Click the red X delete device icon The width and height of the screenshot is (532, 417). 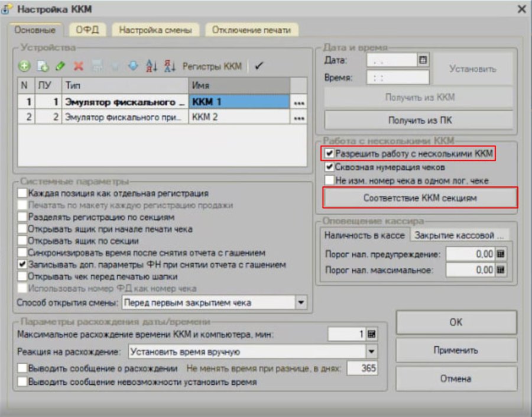[x=79, y=66]
